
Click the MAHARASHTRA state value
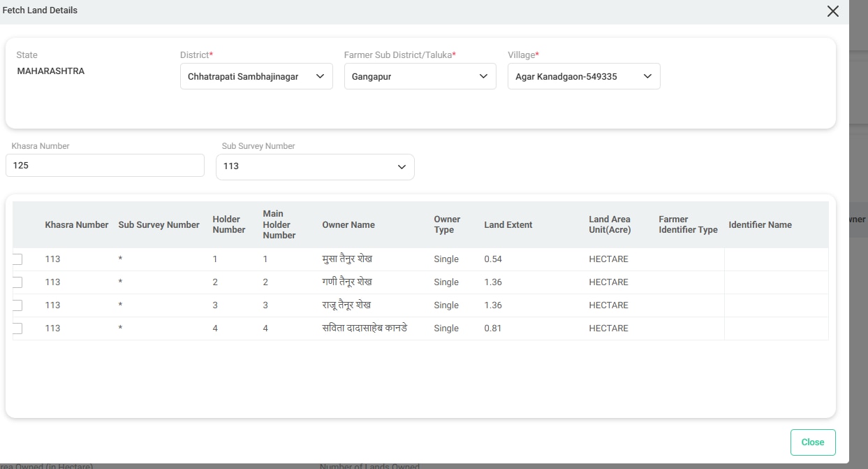coord(51,71)
